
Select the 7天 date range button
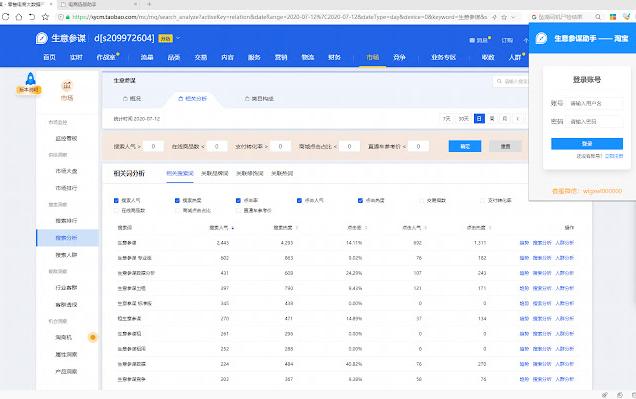446,119
